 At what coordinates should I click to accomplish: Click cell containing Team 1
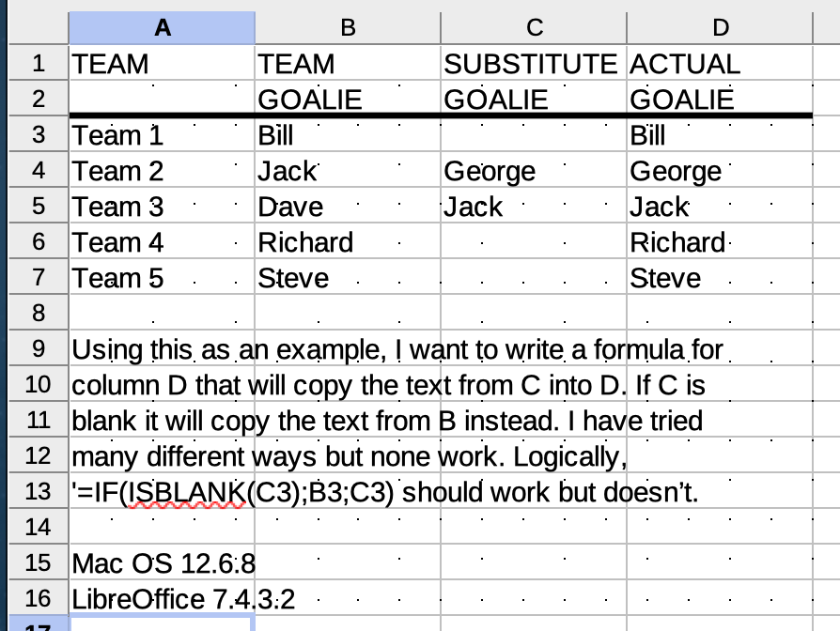[162, 135]
